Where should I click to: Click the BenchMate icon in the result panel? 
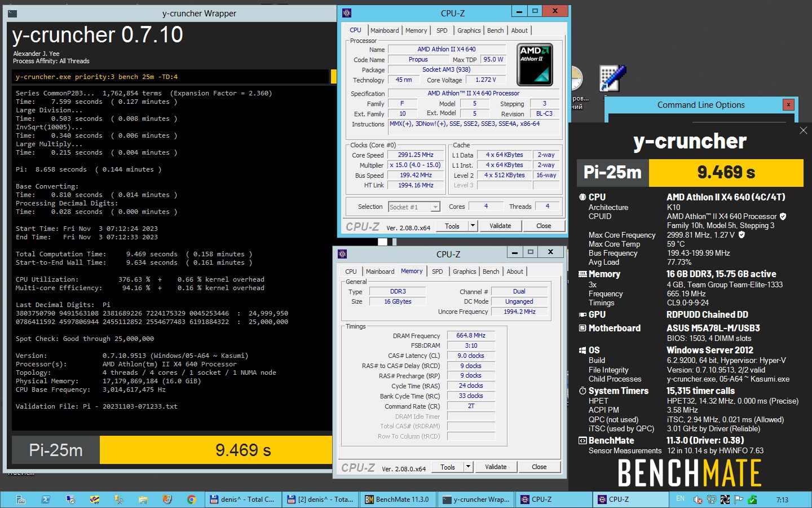click(x=582, y=440)
